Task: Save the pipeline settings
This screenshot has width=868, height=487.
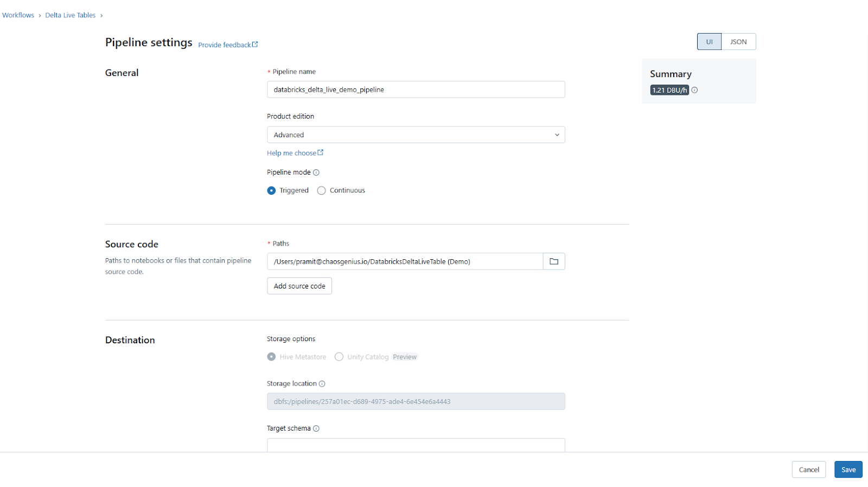Action: tap(847, 469)
